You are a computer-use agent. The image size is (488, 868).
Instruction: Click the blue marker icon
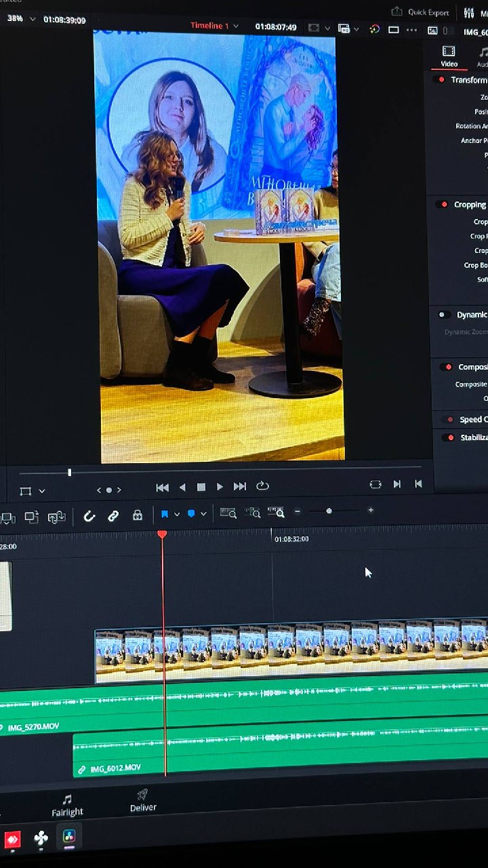point(191,514)
